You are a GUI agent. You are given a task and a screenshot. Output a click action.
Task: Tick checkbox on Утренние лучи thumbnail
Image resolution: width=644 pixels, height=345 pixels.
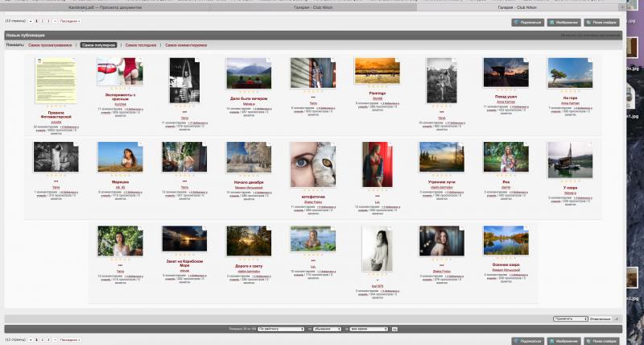(x=461, y=144)
